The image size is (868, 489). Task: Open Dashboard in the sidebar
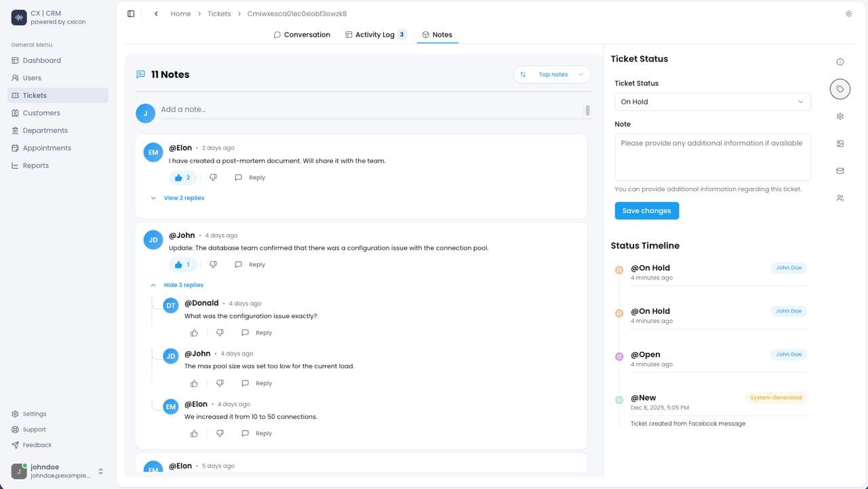coord(58,60)
